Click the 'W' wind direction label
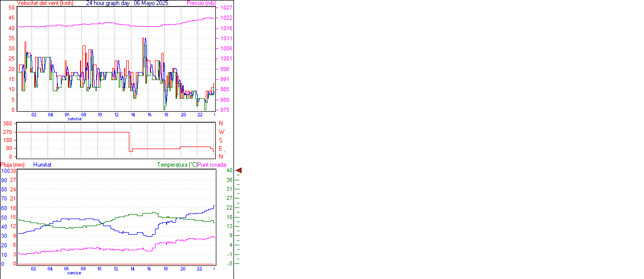The width and height of the screenshot is (644, 279). coord(221,132)
